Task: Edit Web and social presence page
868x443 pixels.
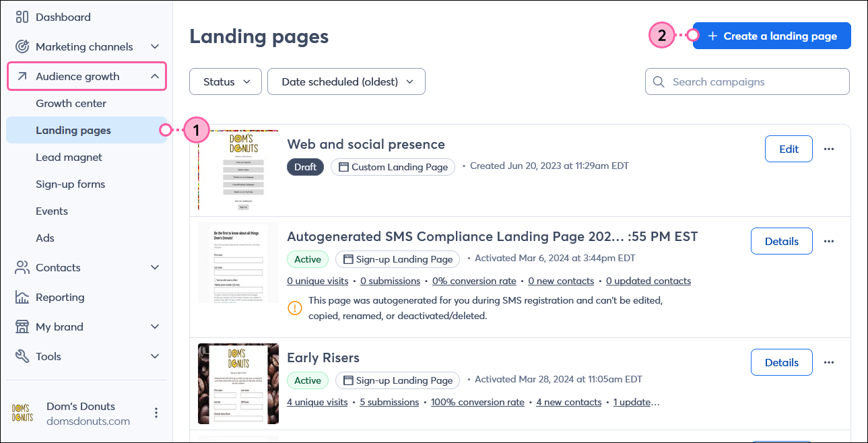Action: [789, 149]
